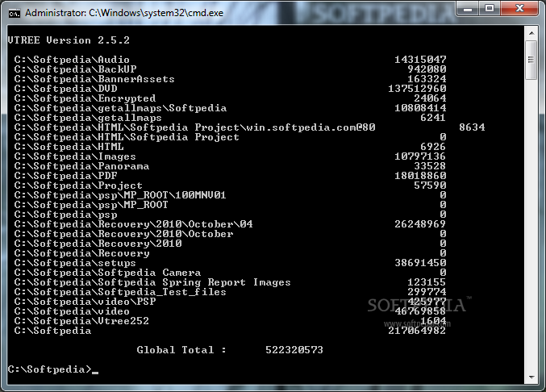
Task: Click the scrollbar up arrow
Action: (531, 33)
